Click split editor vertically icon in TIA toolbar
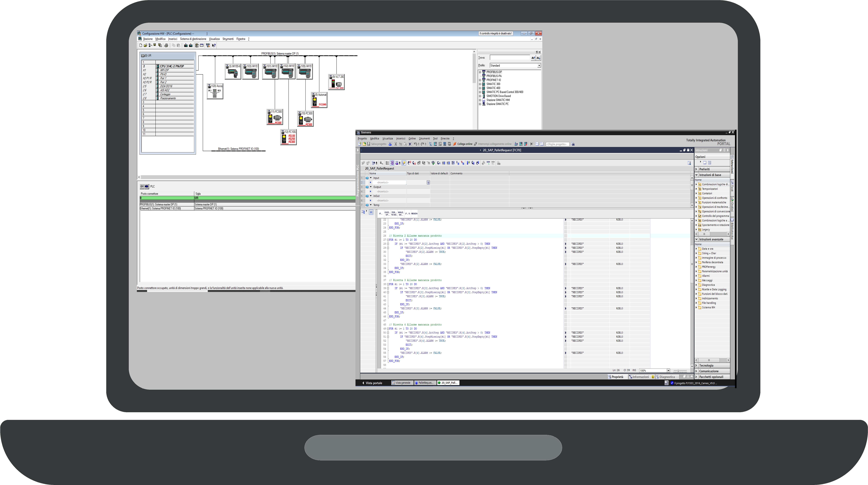Image resolution: width=868 pixels, height=485 pixels. point(542,144)
